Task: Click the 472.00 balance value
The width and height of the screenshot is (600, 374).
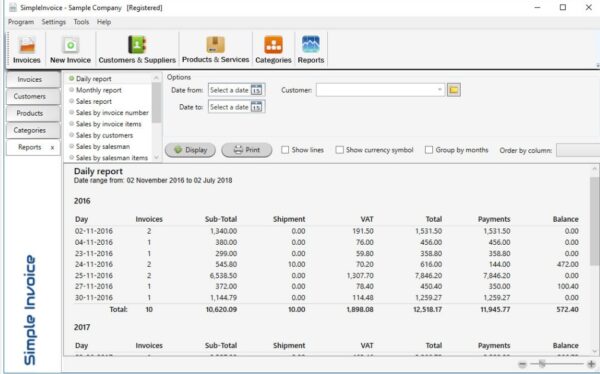Action: pos(567,265)
